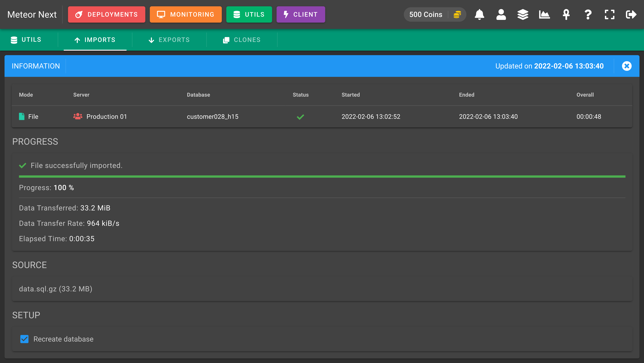Click the layers stack icon
644x363 pixels.
click(x=523, y=14)
